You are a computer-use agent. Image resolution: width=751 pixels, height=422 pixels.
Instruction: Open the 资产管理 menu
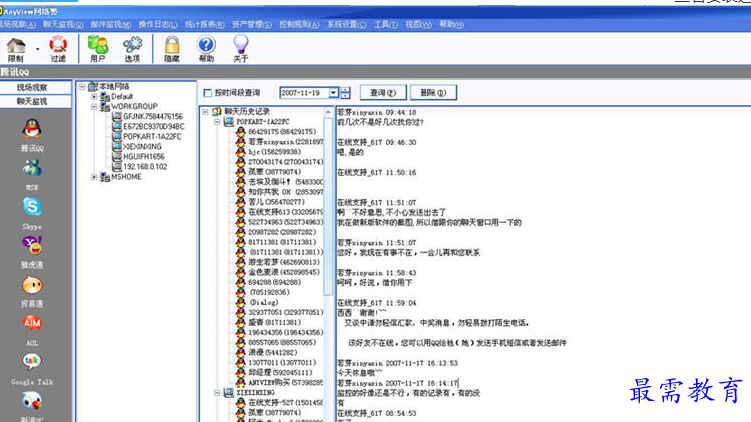252,24
